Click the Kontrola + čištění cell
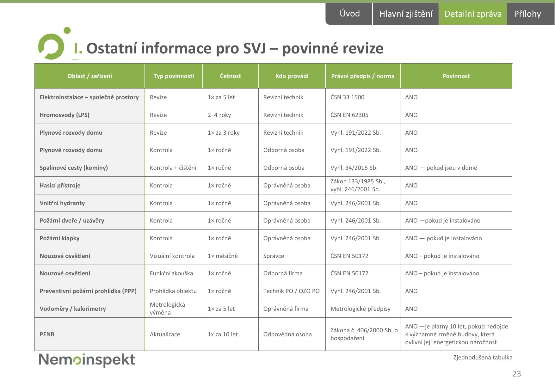The image size is (555, 392). (x=174, y=168)
